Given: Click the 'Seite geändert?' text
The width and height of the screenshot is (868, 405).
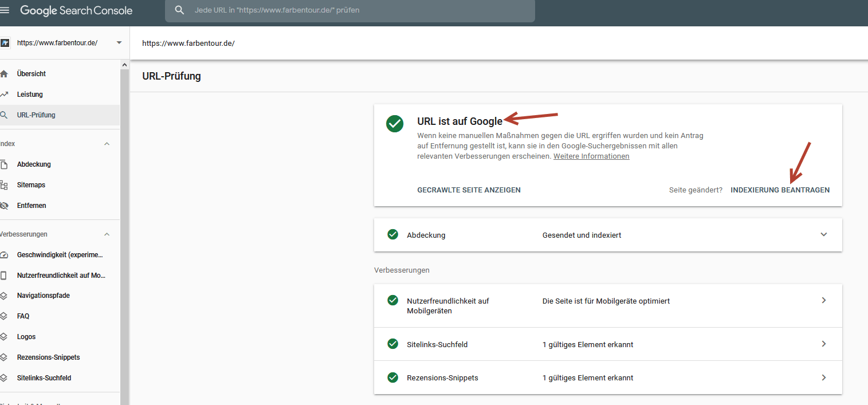Looking at the screenshot, I should 696,190.
